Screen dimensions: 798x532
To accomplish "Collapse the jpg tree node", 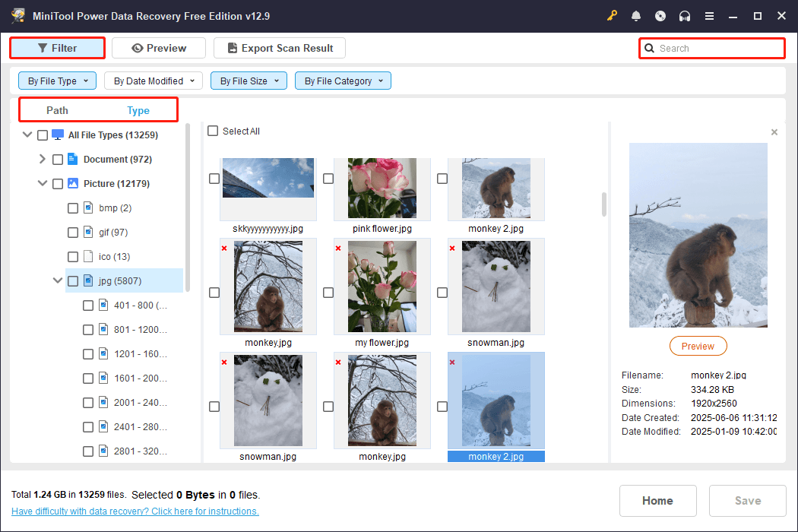I will [58, 280].
